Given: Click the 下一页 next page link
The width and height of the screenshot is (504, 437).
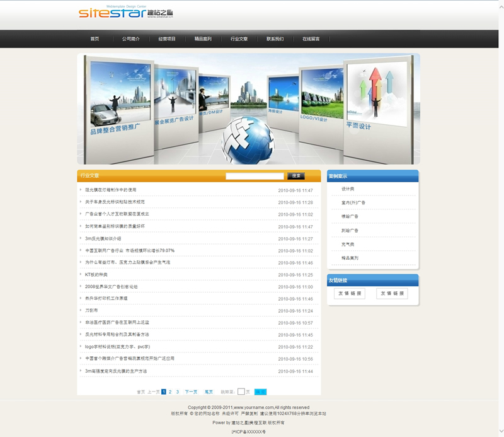Looking at the screenshot, I should [191, 392].
